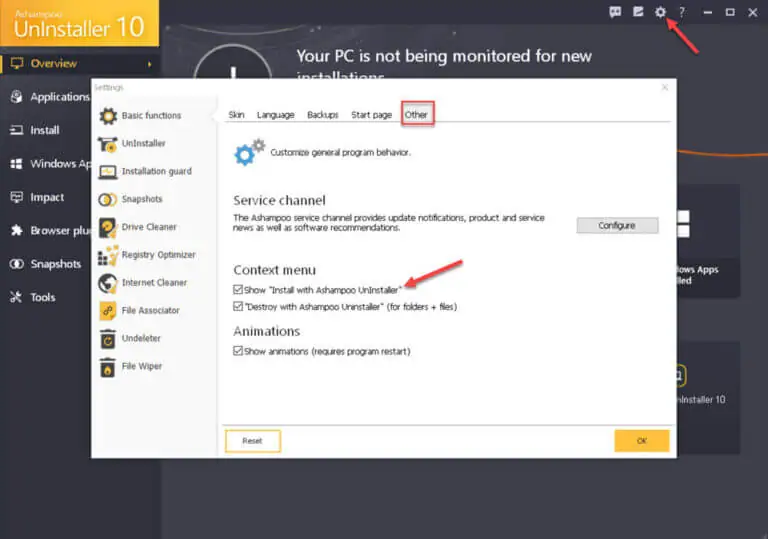This screenshot has width=768, height=539.
Task: Close the Settings dialog
Action: click(665, 87)
